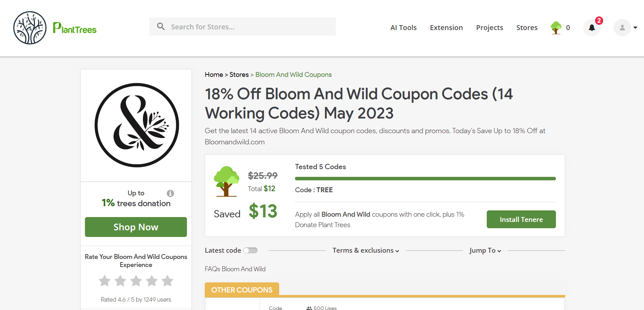644x310 pixels.
Task: Click the Bloom And Wild store logo
Action: coord(137,125)
